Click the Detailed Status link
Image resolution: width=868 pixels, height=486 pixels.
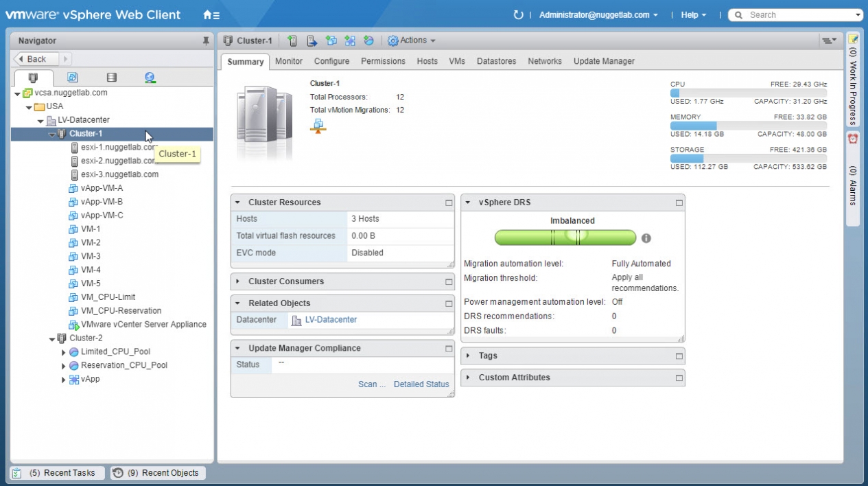click(421, 384)
